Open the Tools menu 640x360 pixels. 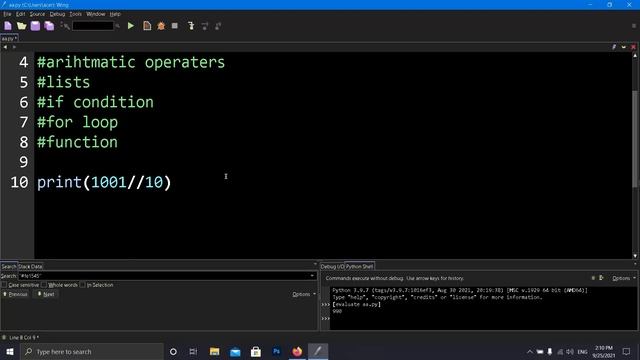[75, 14]
